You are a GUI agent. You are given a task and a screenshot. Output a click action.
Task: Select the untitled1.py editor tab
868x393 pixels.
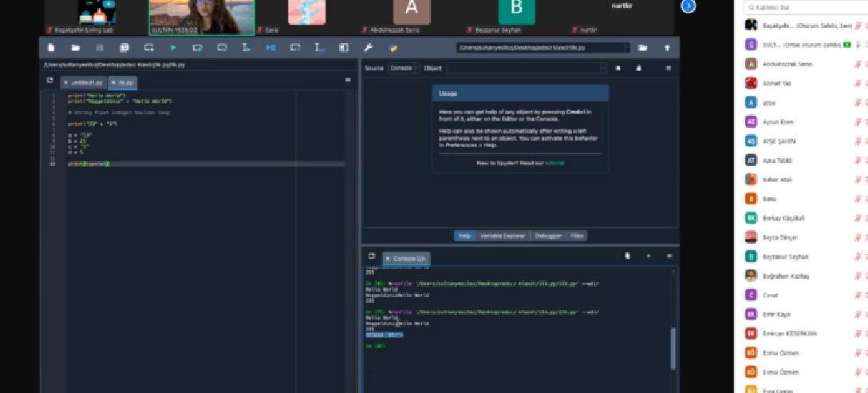pyautogui.click(x=86, y=81)
